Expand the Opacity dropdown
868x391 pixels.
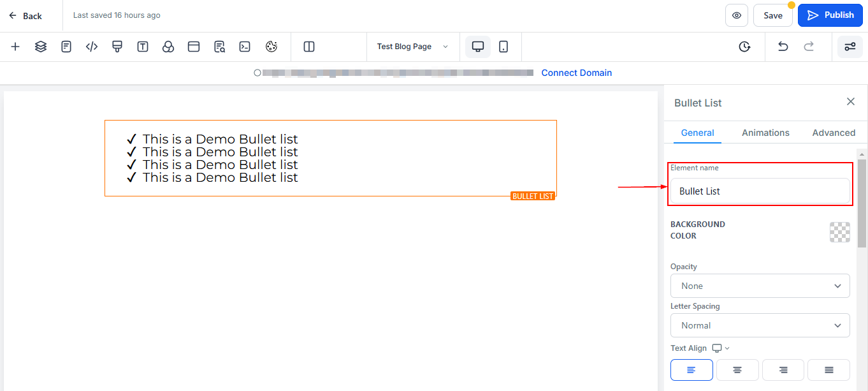point(760,286)
